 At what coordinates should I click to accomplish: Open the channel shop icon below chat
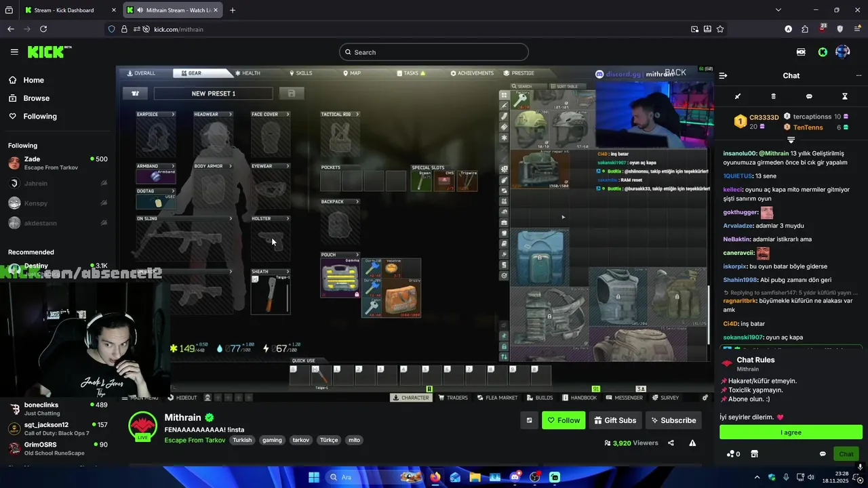(x=754, y=453)
